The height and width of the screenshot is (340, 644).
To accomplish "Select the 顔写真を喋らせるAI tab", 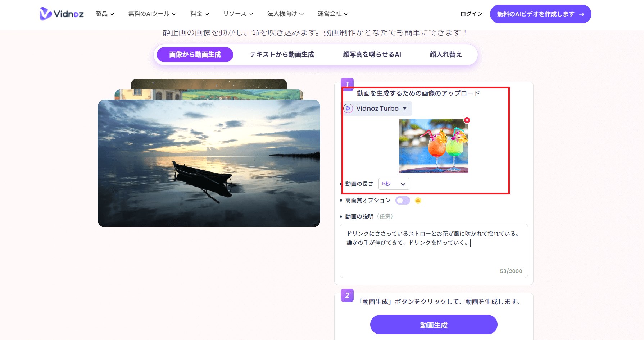I will pyautogui.click(x=372, y=54).
